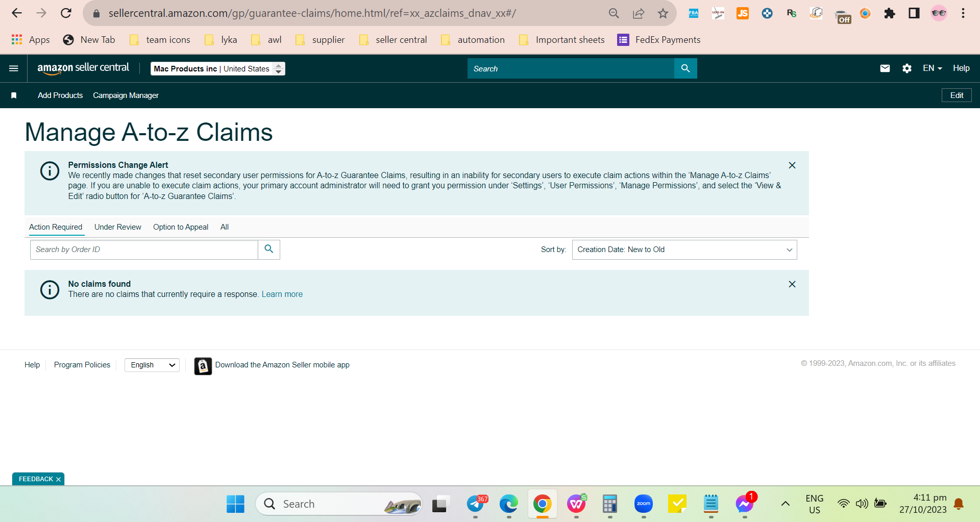Switch to the Option to Appeal tab
Image resolution: width=980 pixels, height=522 pixels.
point(181,227)
